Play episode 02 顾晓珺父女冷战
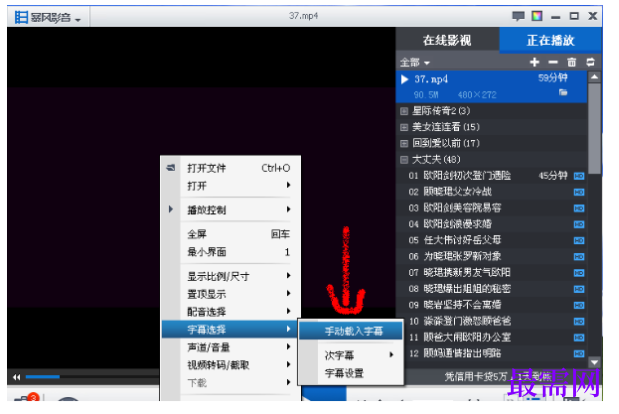 coord(491,192)
